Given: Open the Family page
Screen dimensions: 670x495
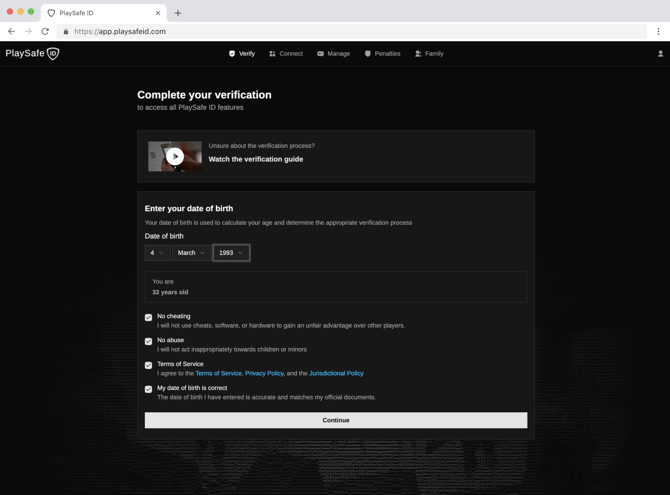Looking at the screenshot, I should pyautogui.click(x=429, y=53).
